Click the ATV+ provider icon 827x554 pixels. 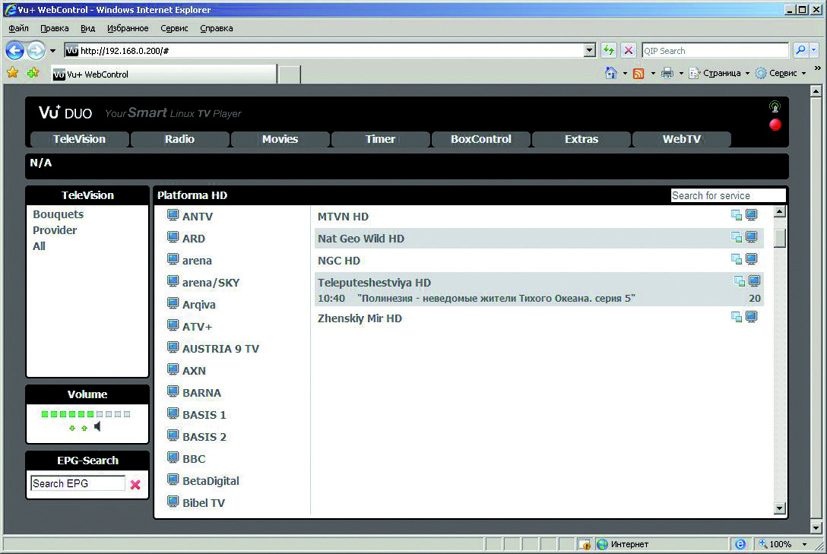click(173, 326)
